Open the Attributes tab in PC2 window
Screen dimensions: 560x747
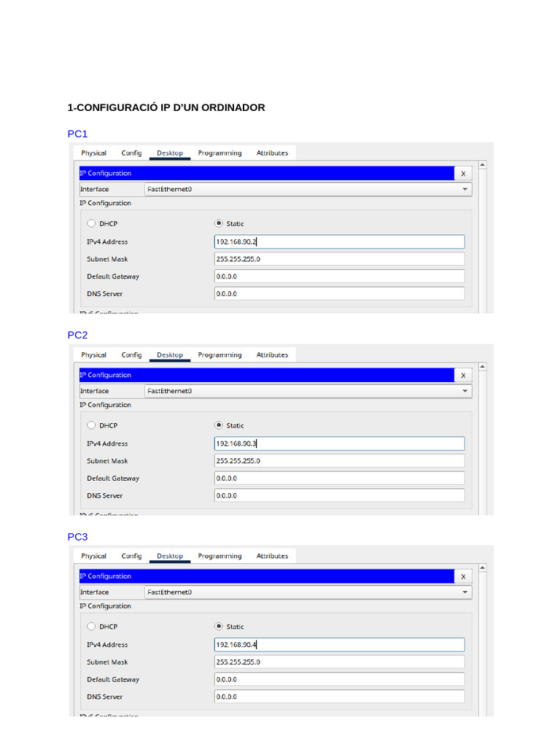coord(272,355)
